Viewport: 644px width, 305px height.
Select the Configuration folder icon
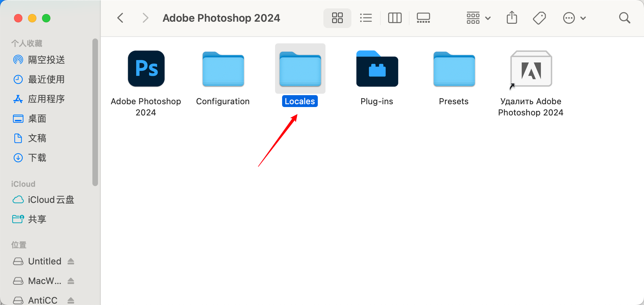(223, 69)
